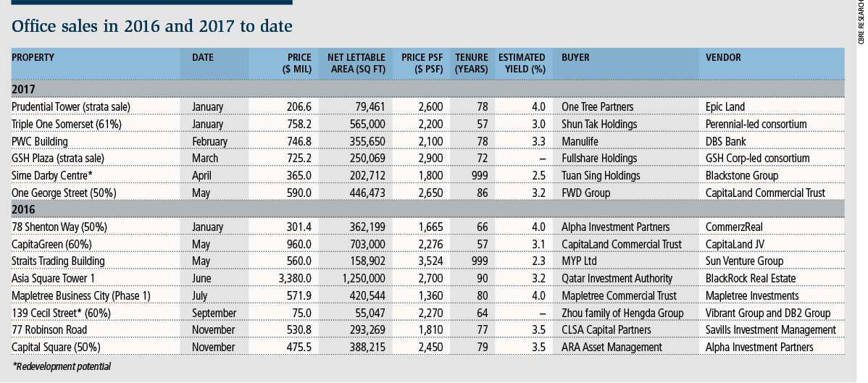The image size is (868, 383).
Task: Click vendor 'Epic Land'
Action: pos(725,107)
